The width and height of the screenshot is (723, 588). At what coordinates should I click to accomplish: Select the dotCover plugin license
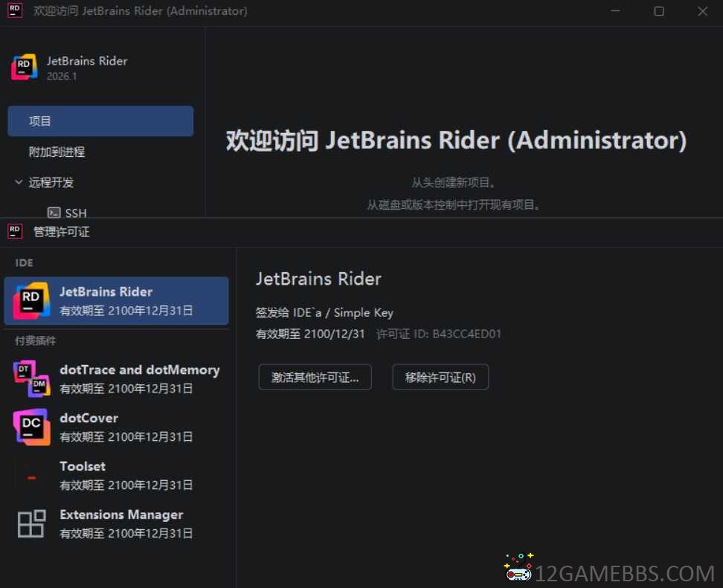116,427
